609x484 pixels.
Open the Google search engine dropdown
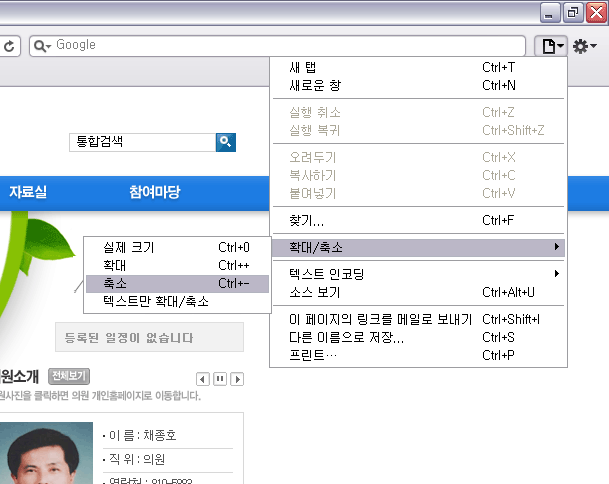[x=42, y=46]
